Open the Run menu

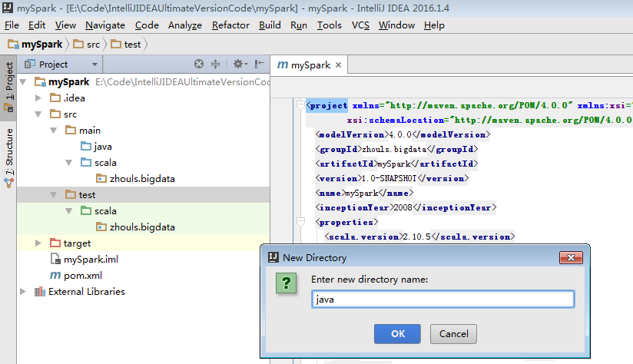(299, 25)
